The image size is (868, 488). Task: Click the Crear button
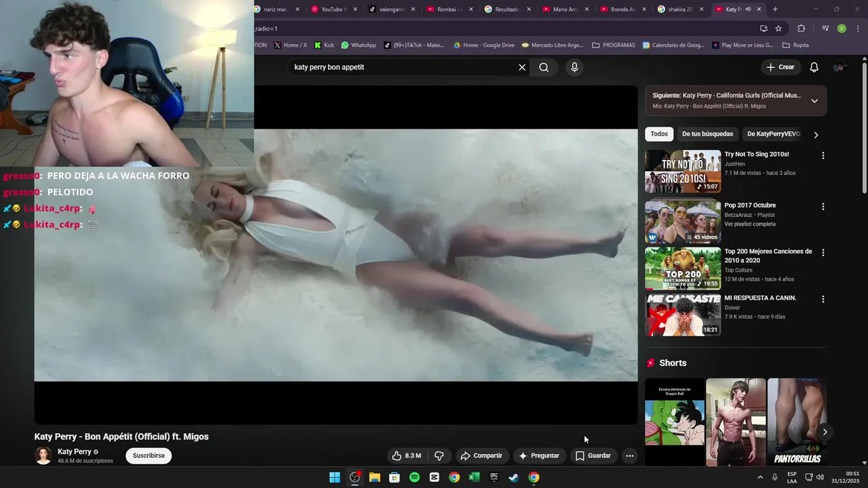point(780,67)
